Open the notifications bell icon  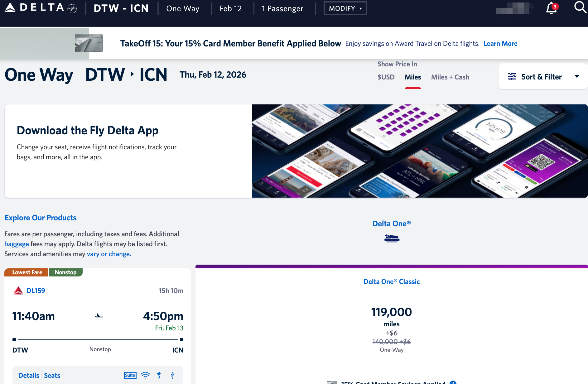pos(551,8)
